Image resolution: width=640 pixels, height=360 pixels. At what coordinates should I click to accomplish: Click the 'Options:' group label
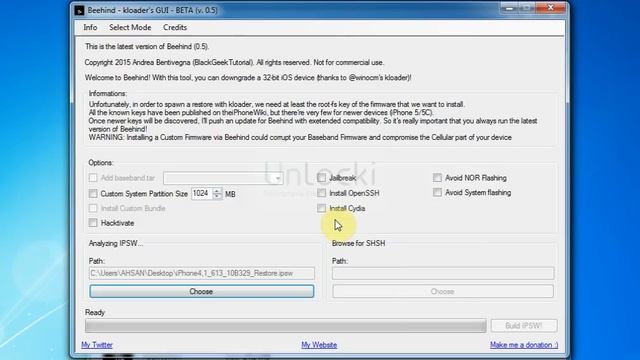[x=101, y=162]
